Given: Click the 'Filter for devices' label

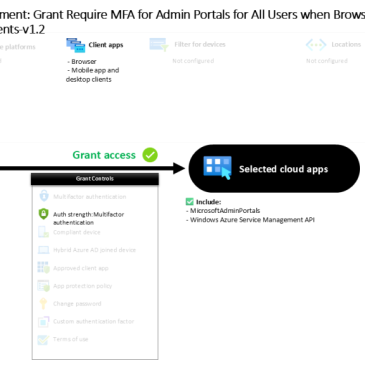Looking at the screenshot, I should [x=200, y=44].
